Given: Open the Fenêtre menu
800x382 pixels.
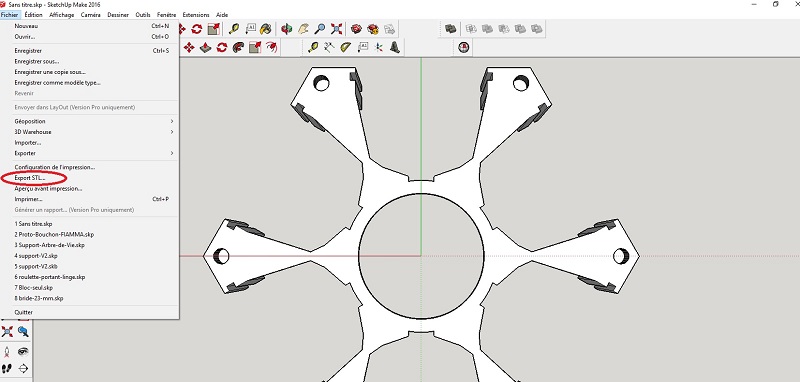Looking at the screenshot, I should [x=167, y=15].
